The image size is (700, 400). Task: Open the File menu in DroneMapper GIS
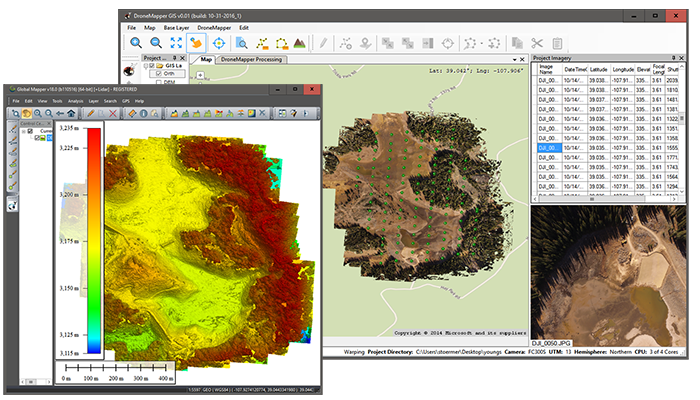(132, 28)
